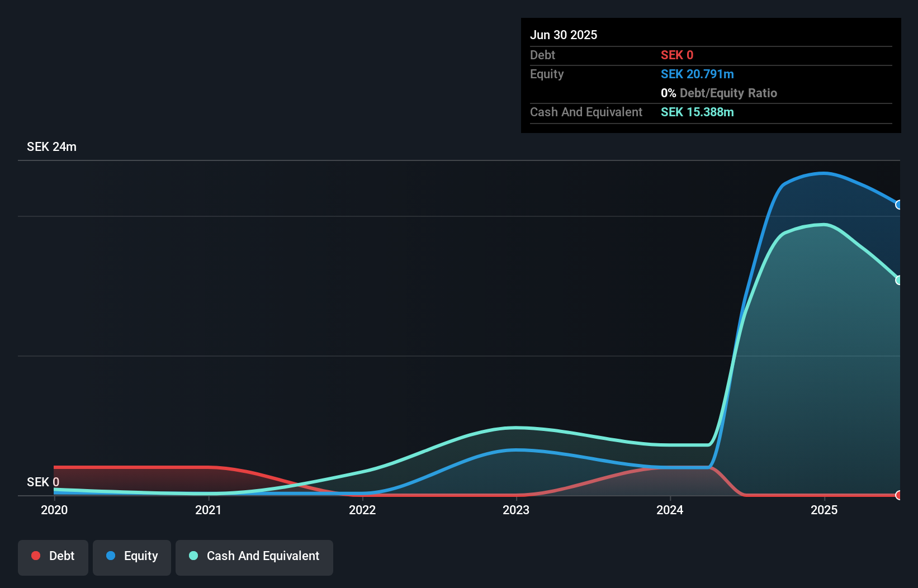This screenshot has height=588, width=918.
Task: Click the red Debt legend dot
Action: [x=36, y=556]
